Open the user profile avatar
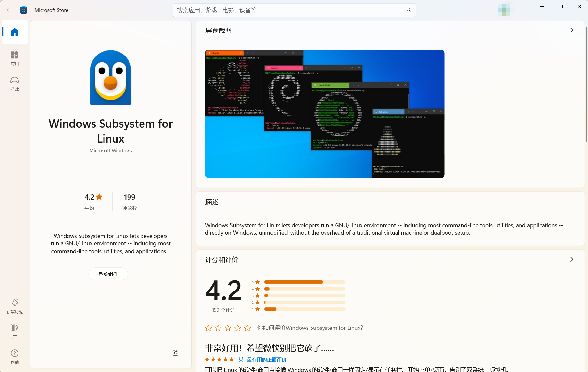Screen dimensions: 588x372 click(x=504, y=10)
